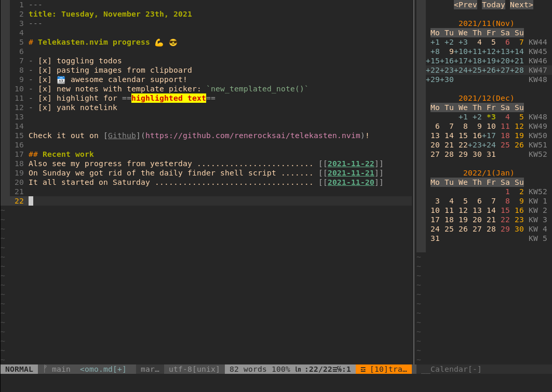Go to previous month with <Prev
The width and height of the screenshot is (552, 392).
[465, 5]
